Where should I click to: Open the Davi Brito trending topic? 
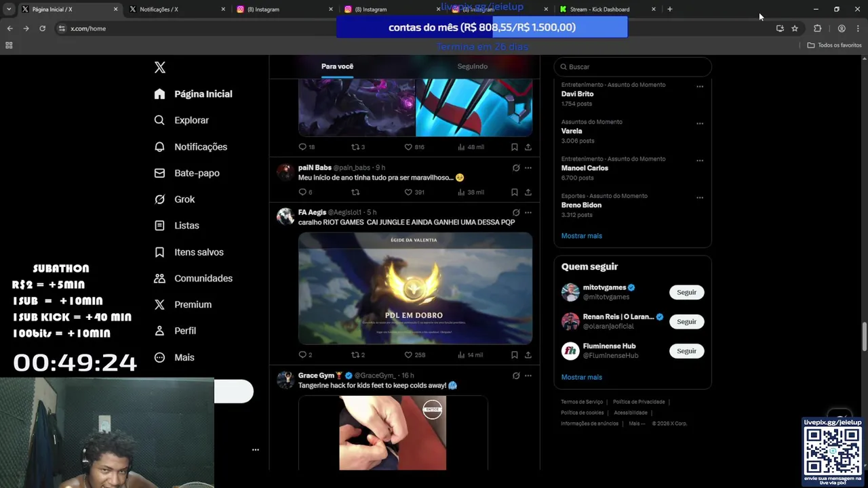[x=577, y=94]
